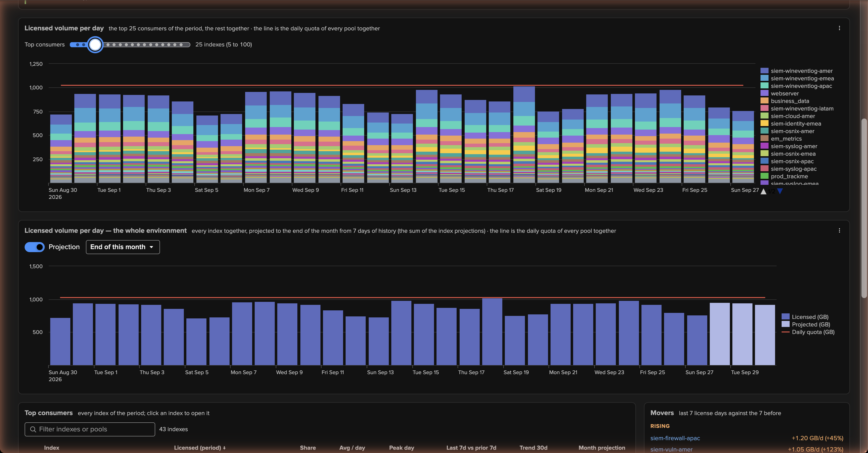Toggle siem-osnix-apac legend entry
The image size is (868, 453).
[787, 161]
